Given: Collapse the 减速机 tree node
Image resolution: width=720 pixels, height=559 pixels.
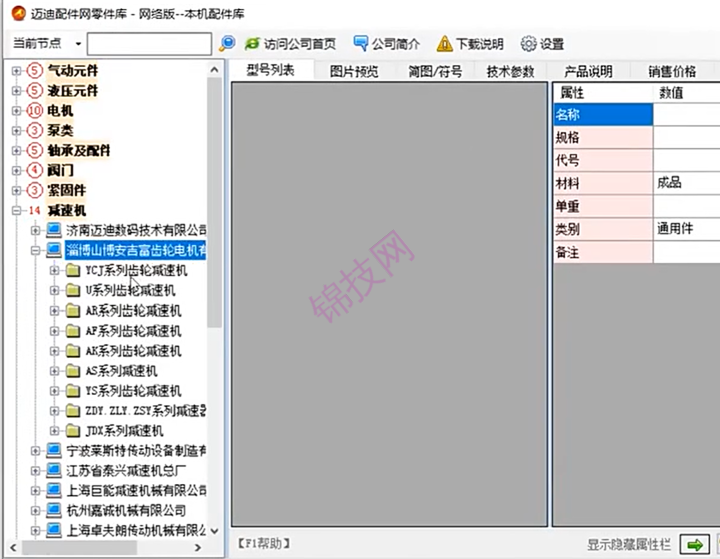Looking at the screenshot, I should 17,210.
